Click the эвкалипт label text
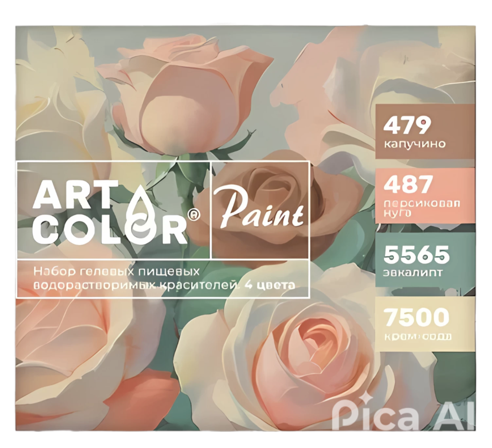The height and width of the screenshot is (448, 492). 412,273
